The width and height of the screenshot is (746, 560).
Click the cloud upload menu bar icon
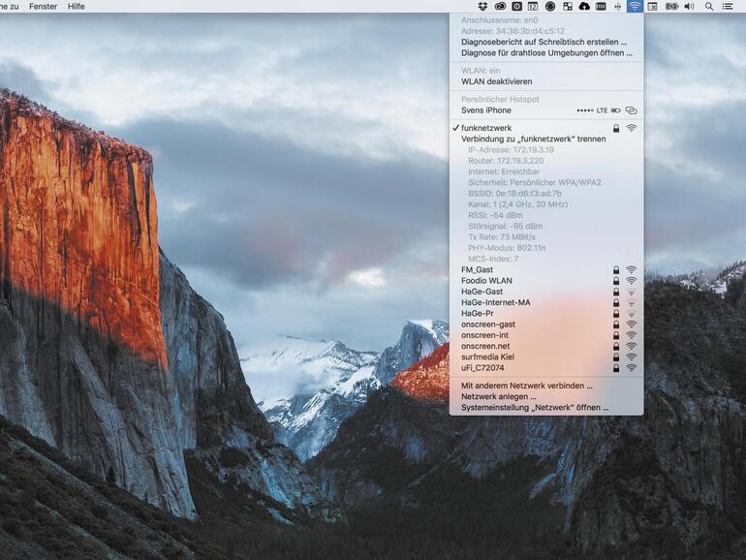pos(584,6)
